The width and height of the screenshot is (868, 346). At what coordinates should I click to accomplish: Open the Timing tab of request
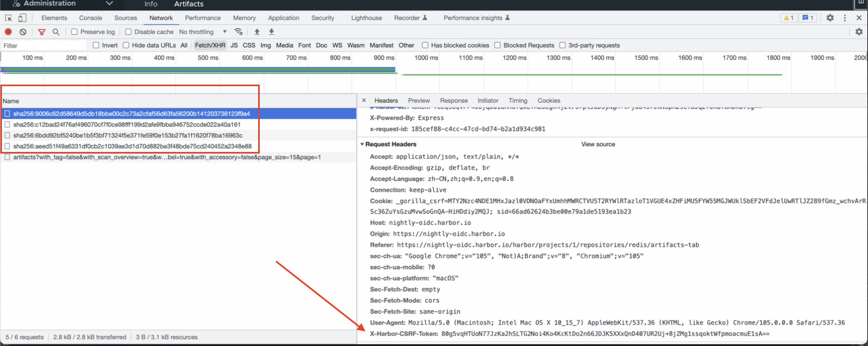click(x=518, y=100)
